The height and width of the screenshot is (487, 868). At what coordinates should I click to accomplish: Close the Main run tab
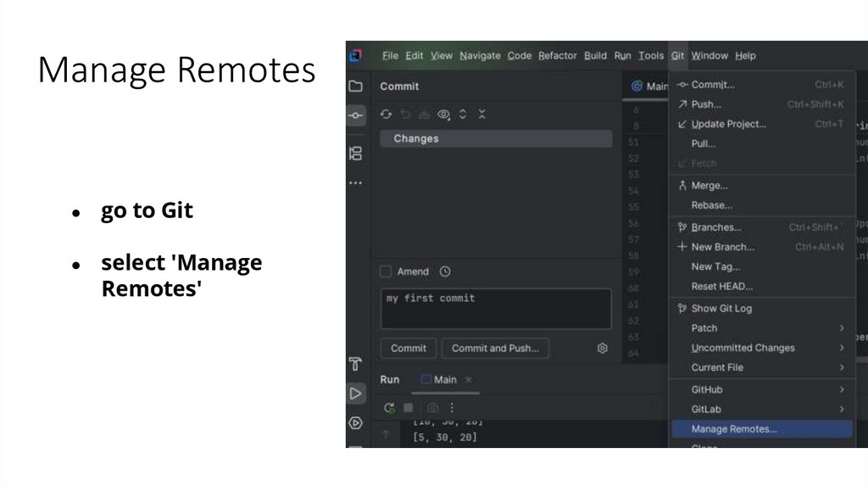468,379
